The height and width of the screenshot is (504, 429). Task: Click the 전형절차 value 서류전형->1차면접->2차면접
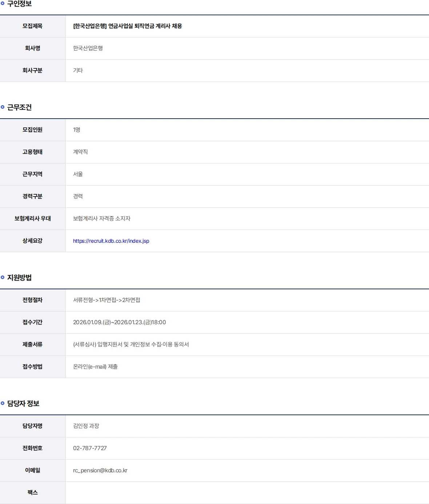tap(107, 300)
